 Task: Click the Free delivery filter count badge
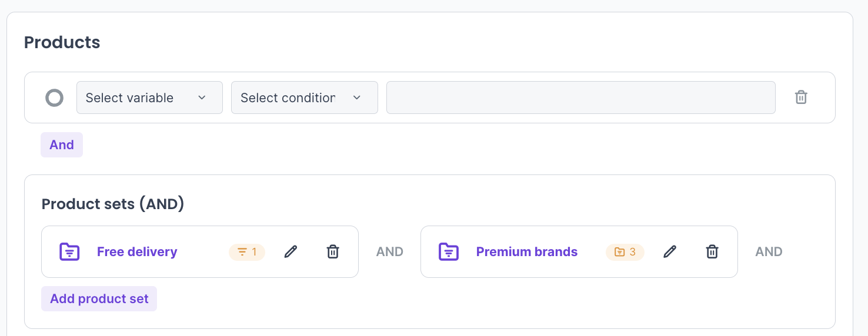(247, 252)
